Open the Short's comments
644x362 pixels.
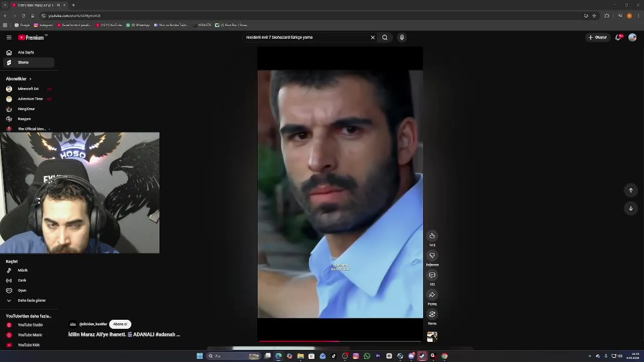point(432,275)
